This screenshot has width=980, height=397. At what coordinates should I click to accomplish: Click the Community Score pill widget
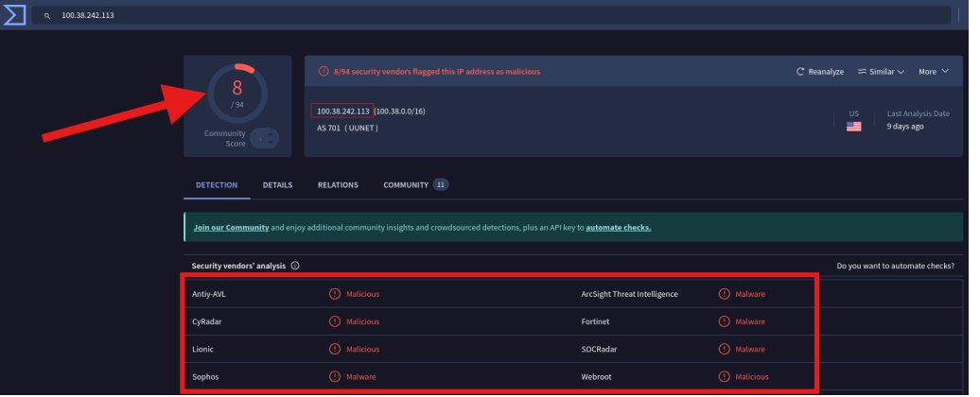click(x=264, y=139)
